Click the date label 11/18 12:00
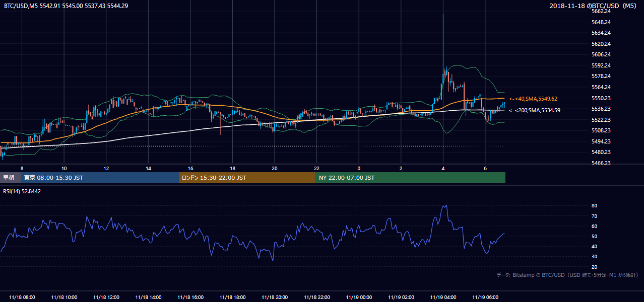Image resolution: width=644 pixels, height=302 pixels. (106, 297)
